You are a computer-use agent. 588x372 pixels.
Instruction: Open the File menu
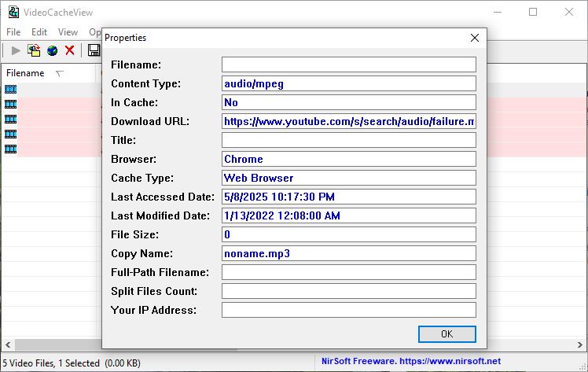click(x=13, y=32)
